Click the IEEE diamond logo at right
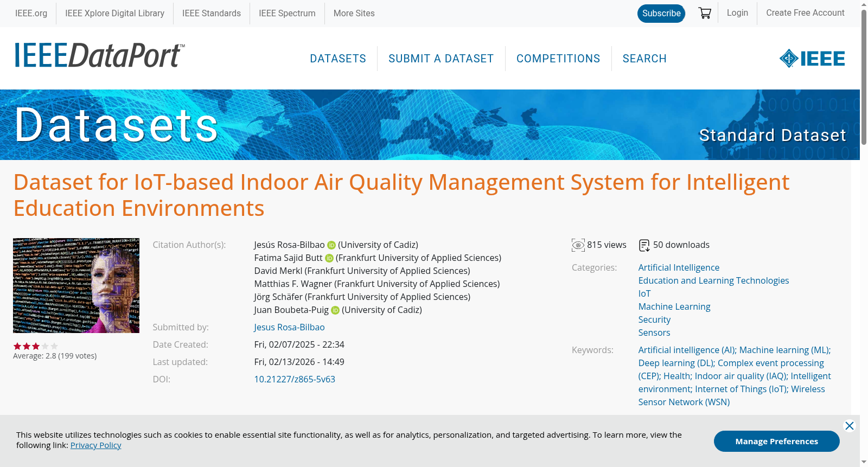 [x=812, y=58]
